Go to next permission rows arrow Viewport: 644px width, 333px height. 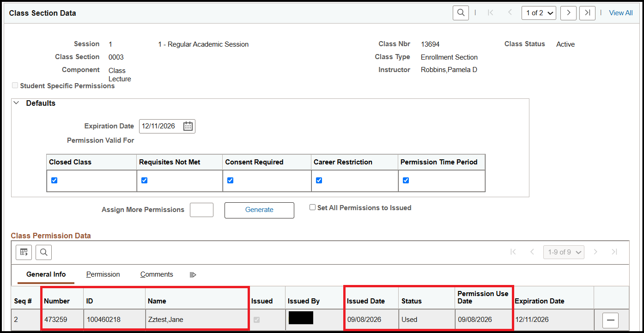[595, 252]
